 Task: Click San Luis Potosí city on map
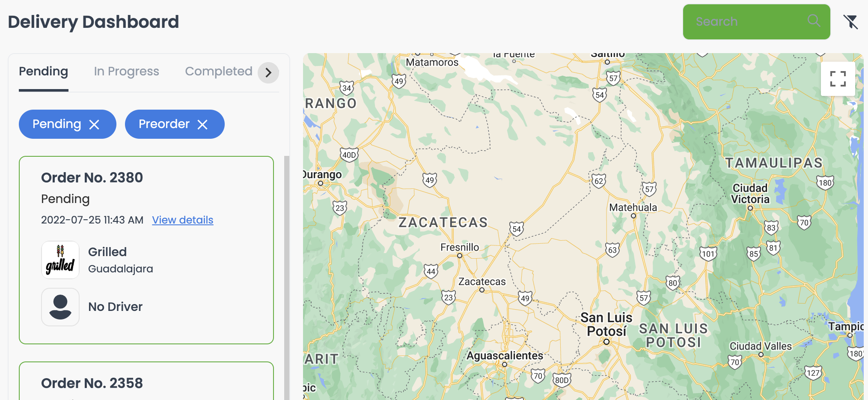pyautogui.click(x=606, y=325)
